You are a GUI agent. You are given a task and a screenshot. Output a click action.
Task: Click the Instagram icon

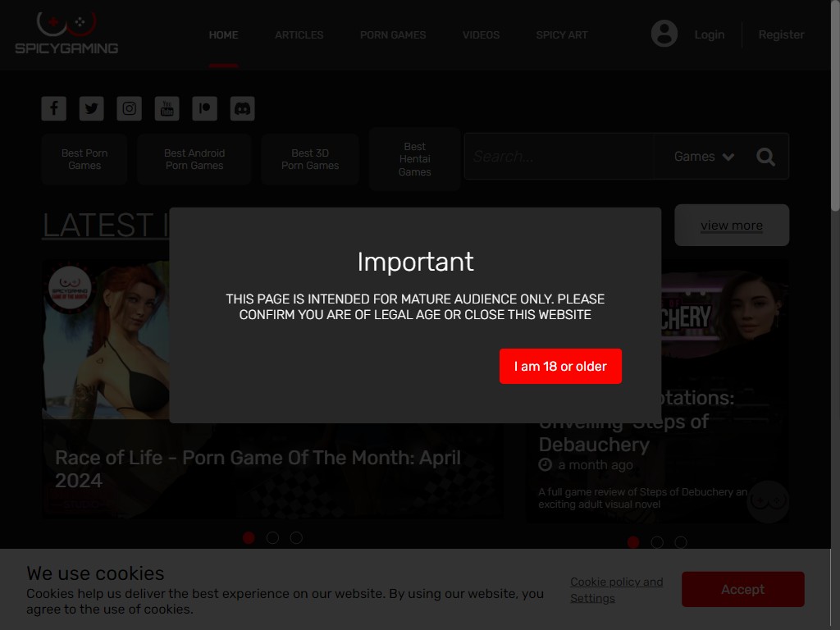tap(130, 108)
